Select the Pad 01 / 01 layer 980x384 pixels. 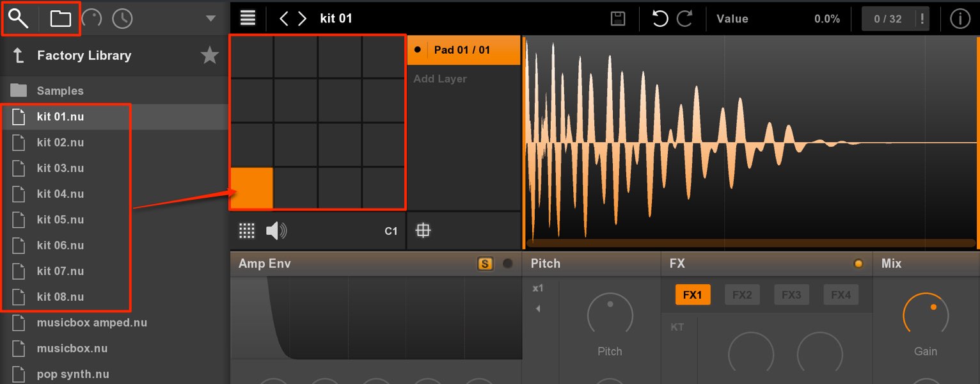tap(464, 50)
